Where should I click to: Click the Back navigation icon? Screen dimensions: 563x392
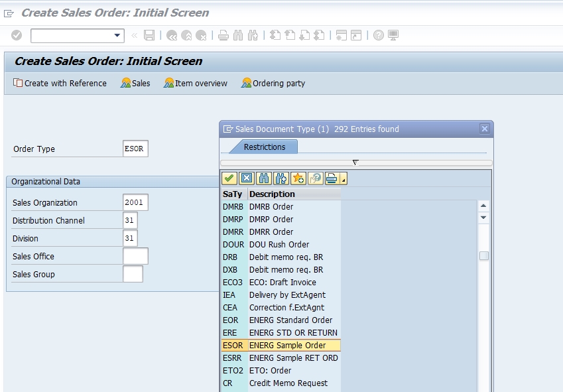(172, 35)
